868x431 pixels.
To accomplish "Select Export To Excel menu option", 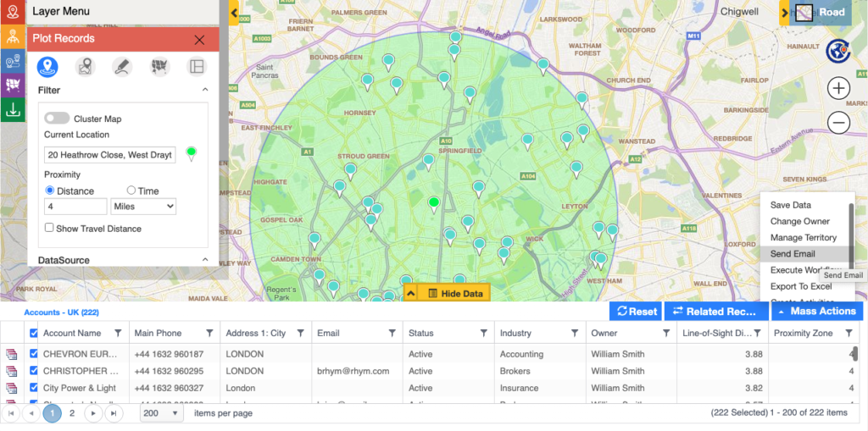I will 800,286.
